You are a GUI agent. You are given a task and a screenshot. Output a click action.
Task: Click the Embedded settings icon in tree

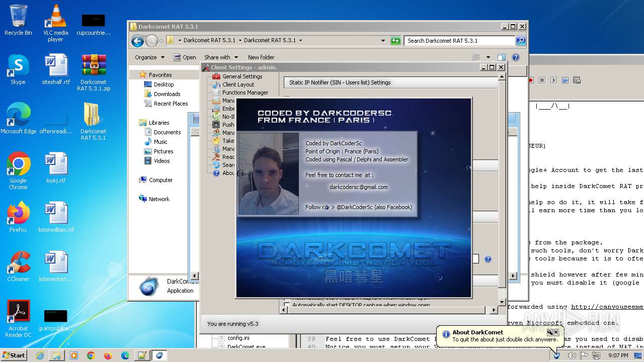pyautogui.click(x=216, y=109)
